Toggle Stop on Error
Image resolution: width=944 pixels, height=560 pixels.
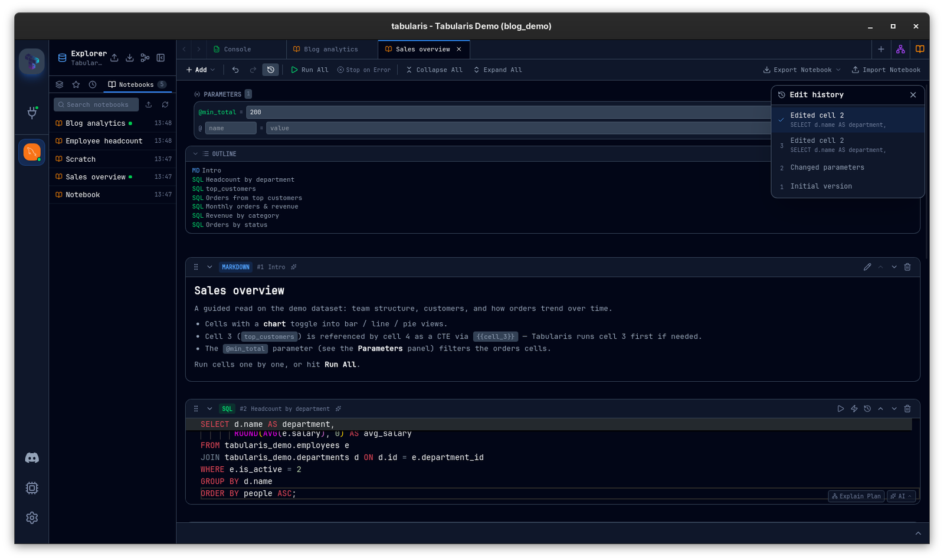[364, 70]
